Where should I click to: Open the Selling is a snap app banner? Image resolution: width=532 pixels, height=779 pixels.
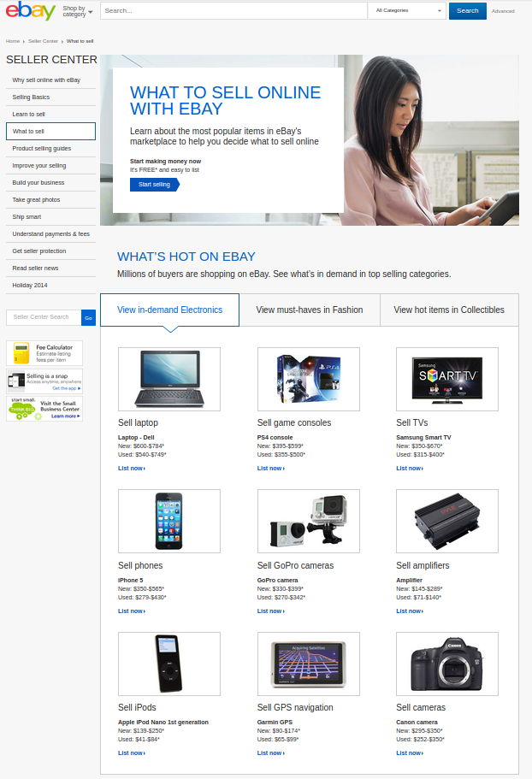[44, 381]
